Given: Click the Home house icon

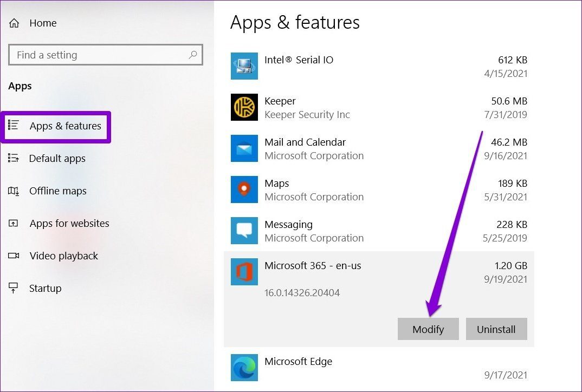Looking at the screenshot, I should 14,23.
